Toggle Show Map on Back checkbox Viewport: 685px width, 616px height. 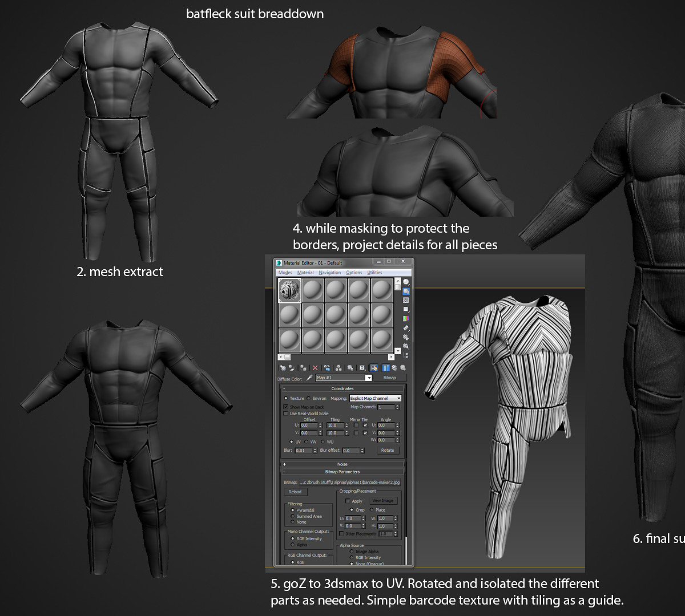coord(286,407)
